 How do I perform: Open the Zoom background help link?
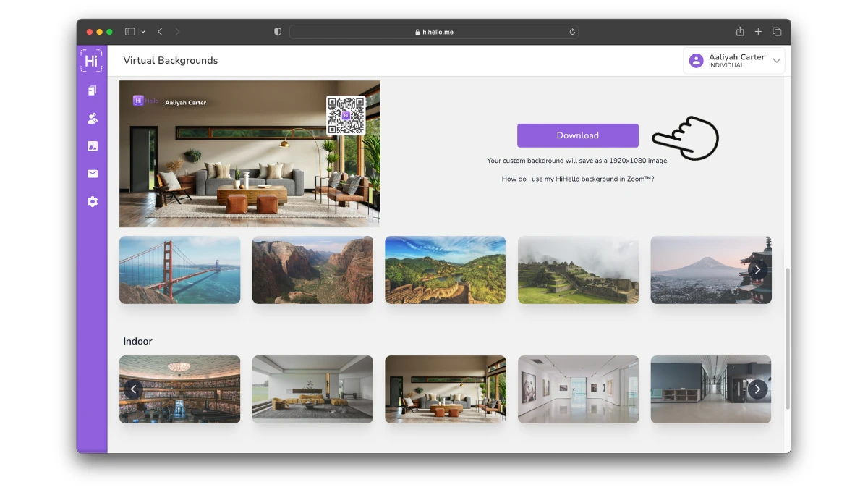pyautogui.click(x=577, y=179)
